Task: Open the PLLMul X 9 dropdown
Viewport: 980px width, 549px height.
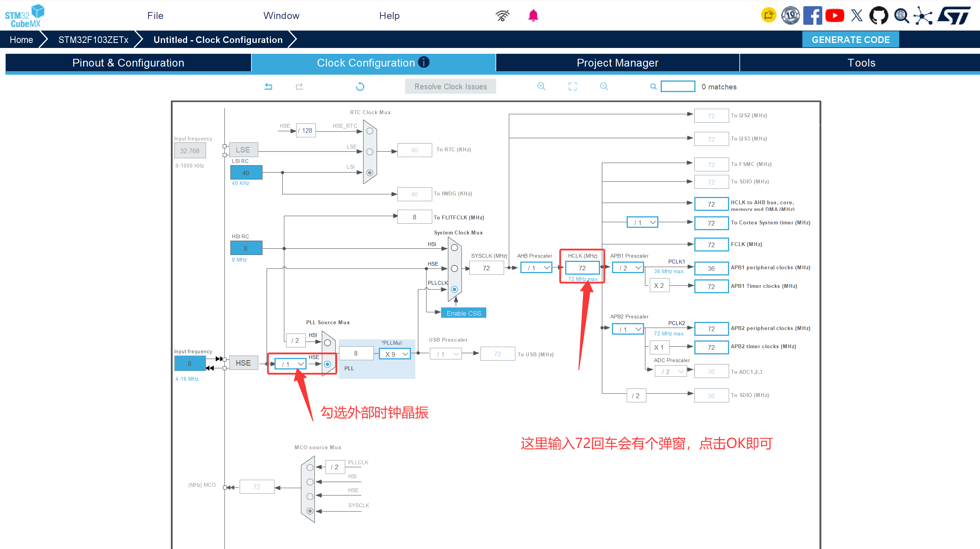Action: [395, 354]
